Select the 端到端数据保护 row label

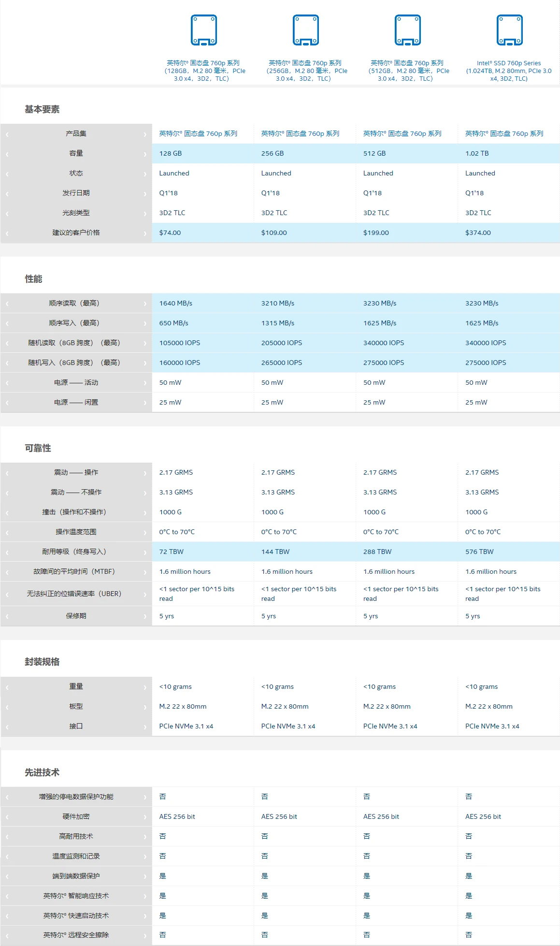[76, 876]
